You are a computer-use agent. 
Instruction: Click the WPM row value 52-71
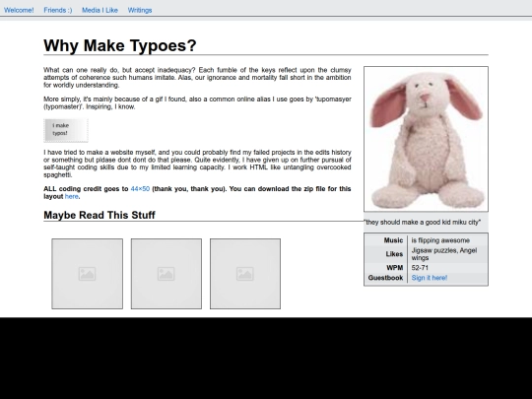click(x=420, y=268)
